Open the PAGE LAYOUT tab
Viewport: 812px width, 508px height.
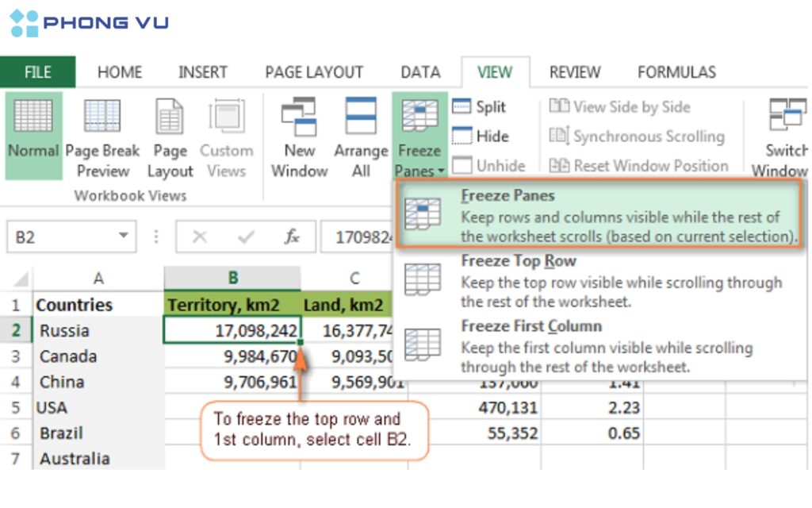(x=314, y=72)
